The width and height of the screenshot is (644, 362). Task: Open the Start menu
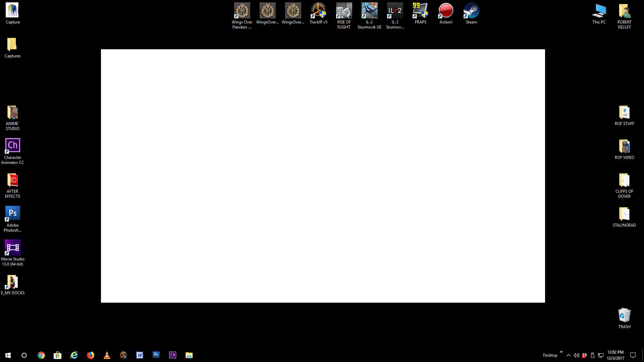(x=8, y=355)
